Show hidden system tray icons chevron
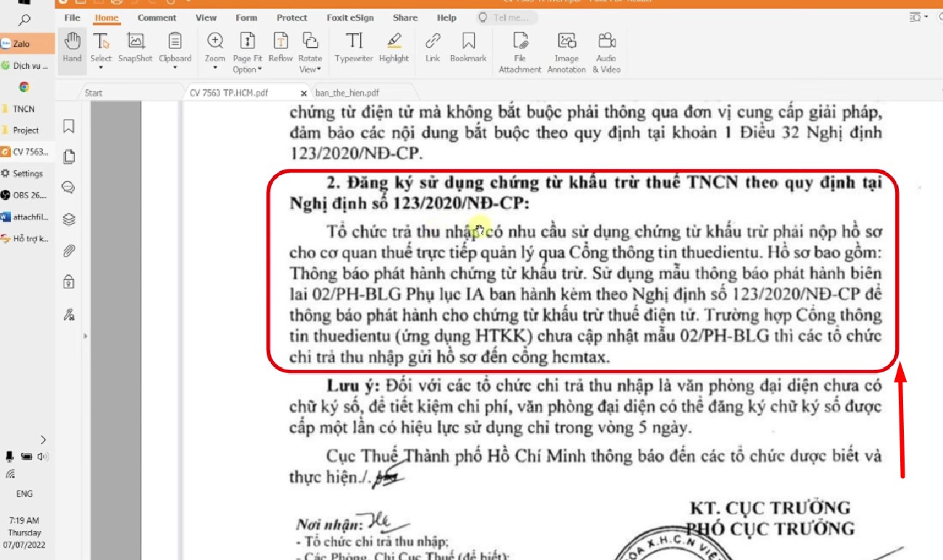The width and height of the screenshot is (943, 560). click(x=43, y=440)
